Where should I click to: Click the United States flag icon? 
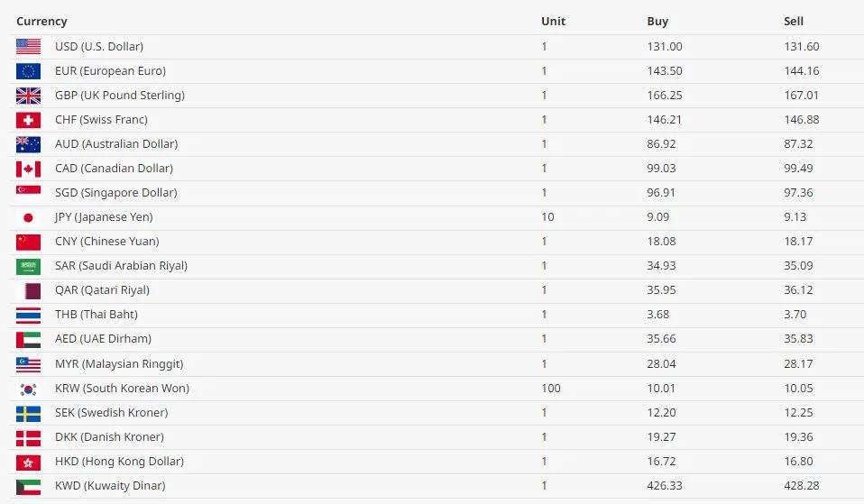(28, 47)
